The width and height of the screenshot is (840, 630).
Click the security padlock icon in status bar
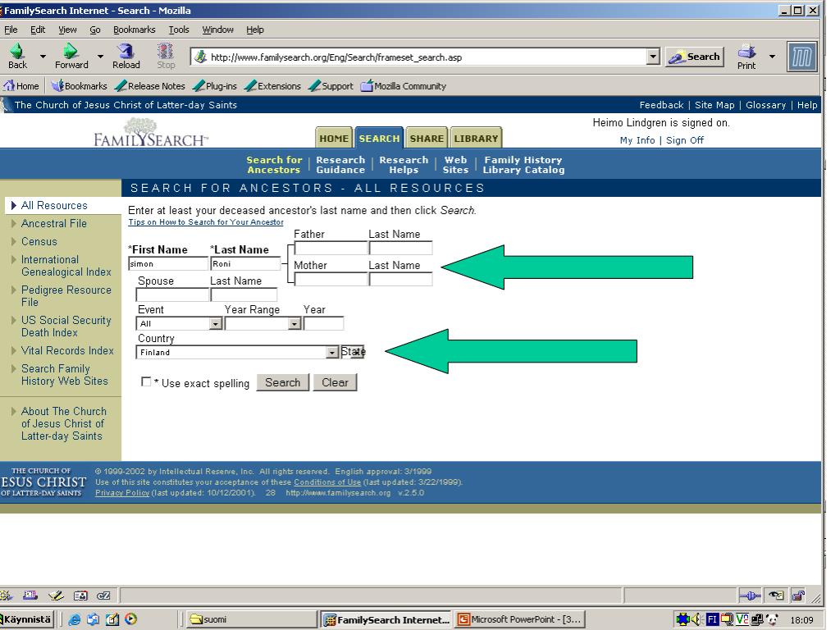coord(798,596)
